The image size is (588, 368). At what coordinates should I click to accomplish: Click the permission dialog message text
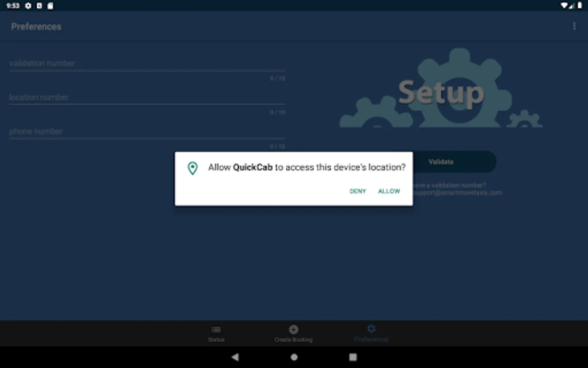[307, 167]
